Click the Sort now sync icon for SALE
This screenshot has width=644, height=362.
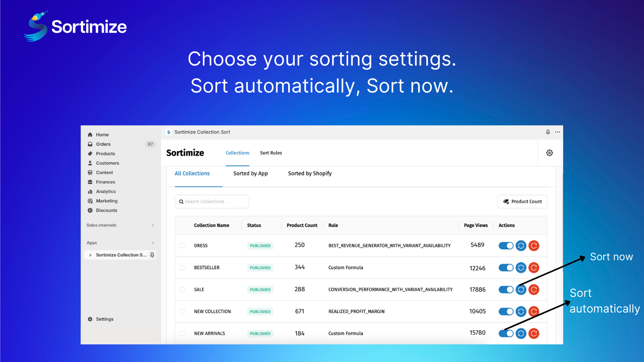click(x=520, y=289)
